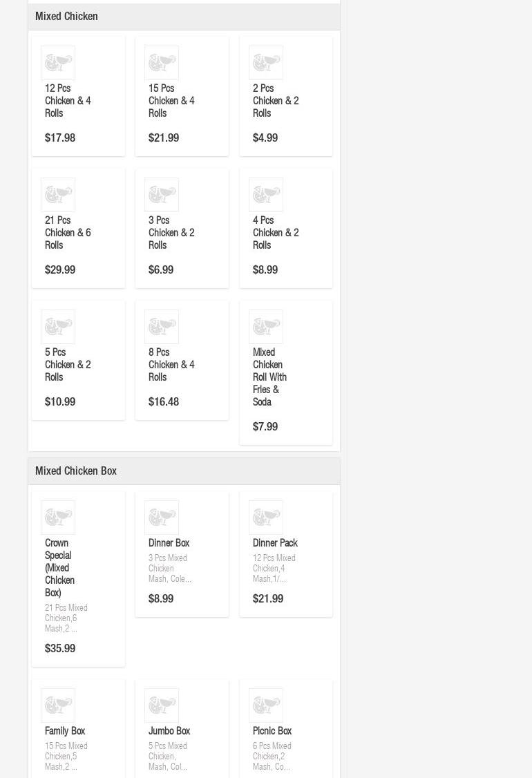This screenshot has height=778, width=532.
Task: Open 4 Pcs Chicken & 2 Rolls item
Action: pos(276,233)
